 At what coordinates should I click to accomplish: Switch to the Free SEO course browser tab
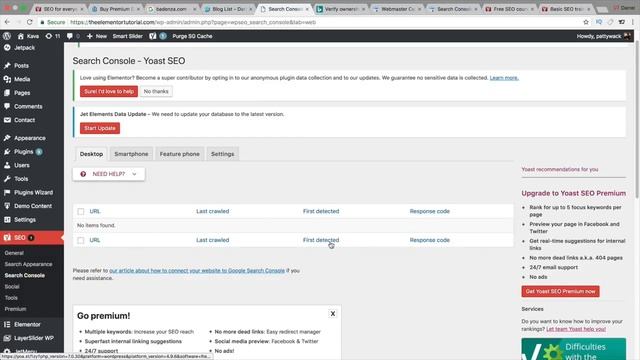(510, 9)
